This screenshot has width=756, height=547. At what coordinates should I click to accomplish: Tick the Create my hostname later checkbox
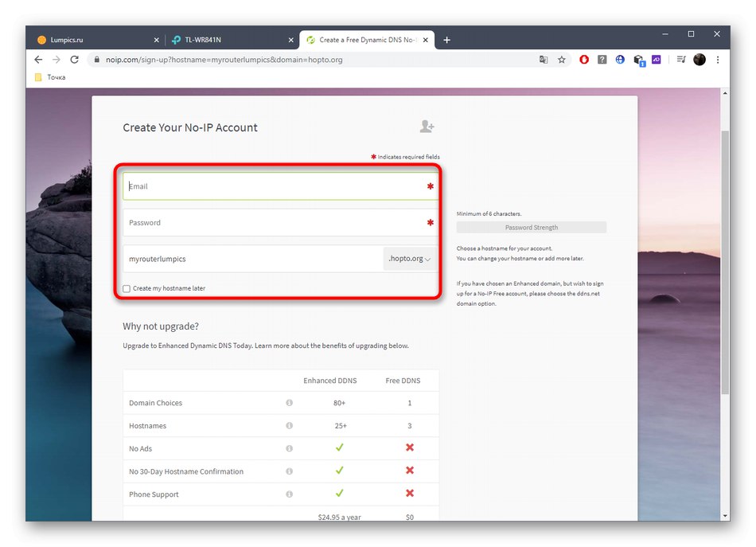[127, 288]
